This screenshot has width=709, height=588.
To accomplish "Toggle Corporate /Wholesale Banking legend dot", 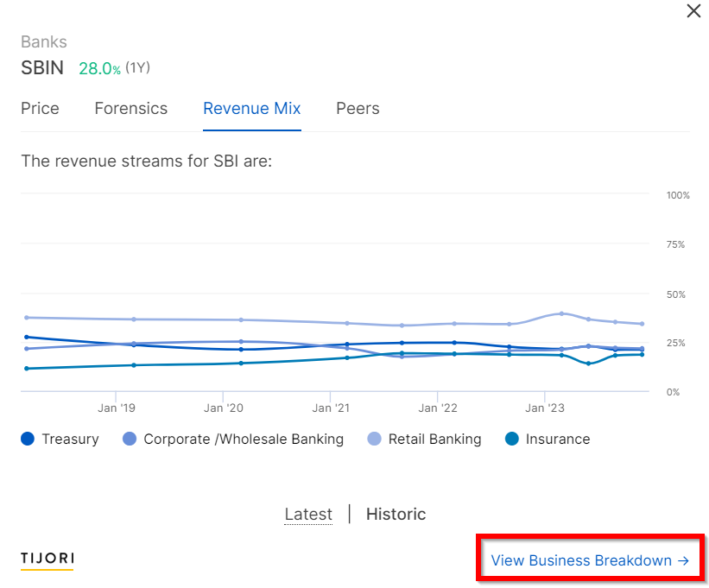I will [130, 439].
